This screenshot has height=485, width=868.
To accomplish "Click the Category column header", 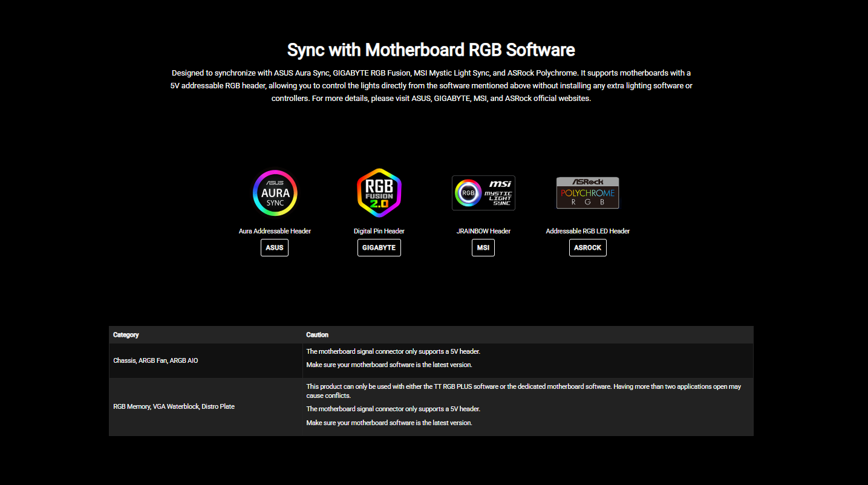I will [x=126, y=335].
